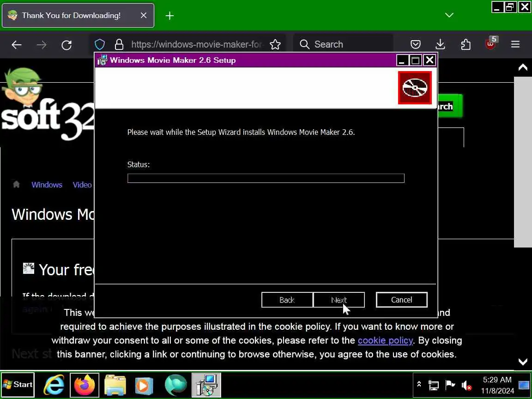This screenshot has height=399, width=532.
Task: Expand the list all tabs chevron
Action: tap(449, 15)
